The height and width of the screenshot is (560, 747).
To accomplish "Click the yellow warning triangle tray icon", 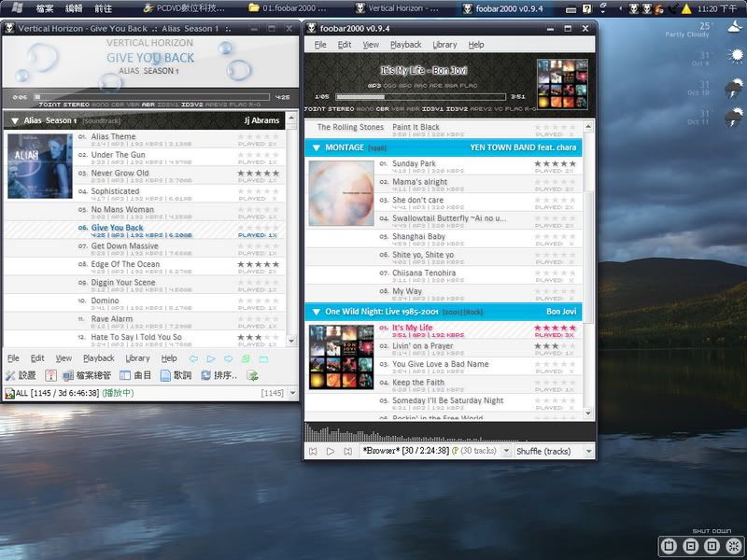I will (686, 8).
